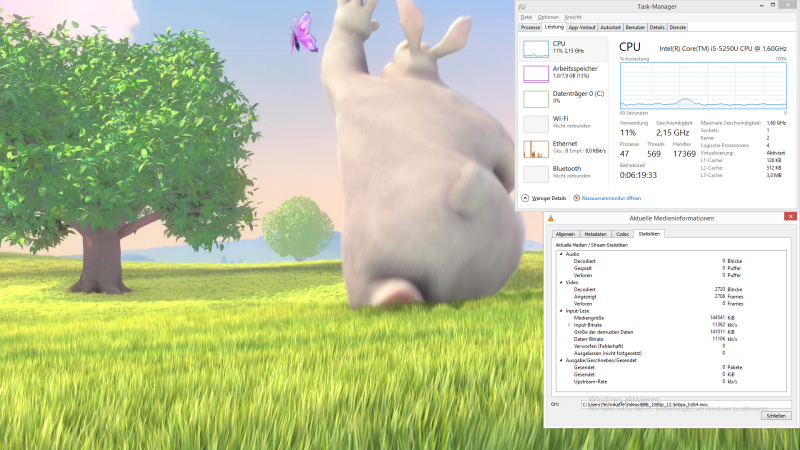Viewport: 800px width, 450px height.
Task: Select the Ethernet graph thumbnail
Action: pyautogui.click(x=536, y=148)
